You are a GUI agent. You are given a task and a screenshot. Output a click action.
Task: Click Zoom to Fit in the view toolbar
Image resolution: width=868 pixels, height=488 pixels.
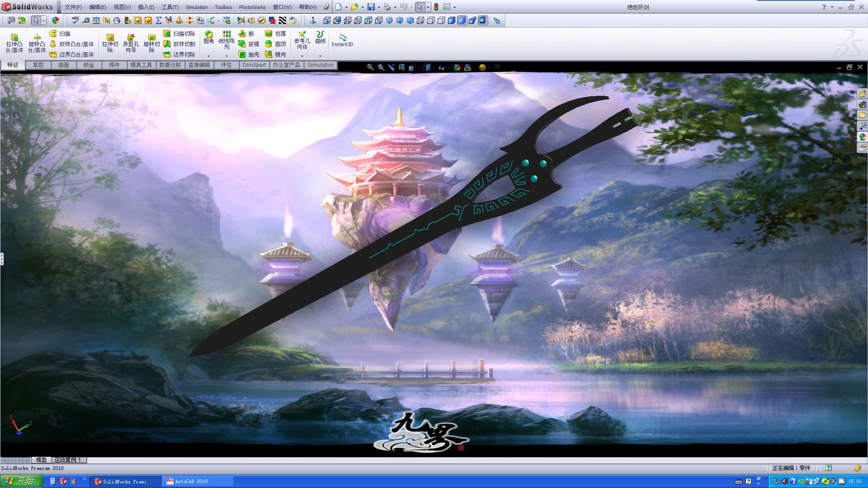(370, 67)
